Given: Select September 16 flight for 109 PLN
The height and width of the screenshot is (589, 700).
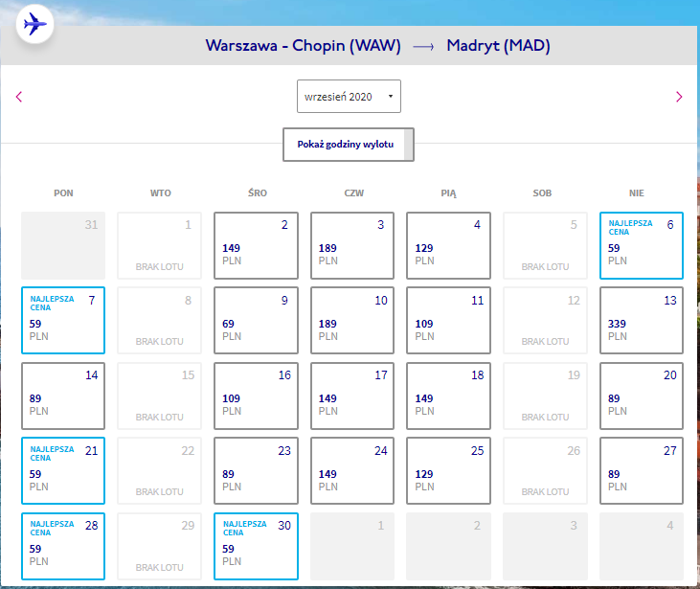Looking at the screenshot, I should tap(257, 396).
